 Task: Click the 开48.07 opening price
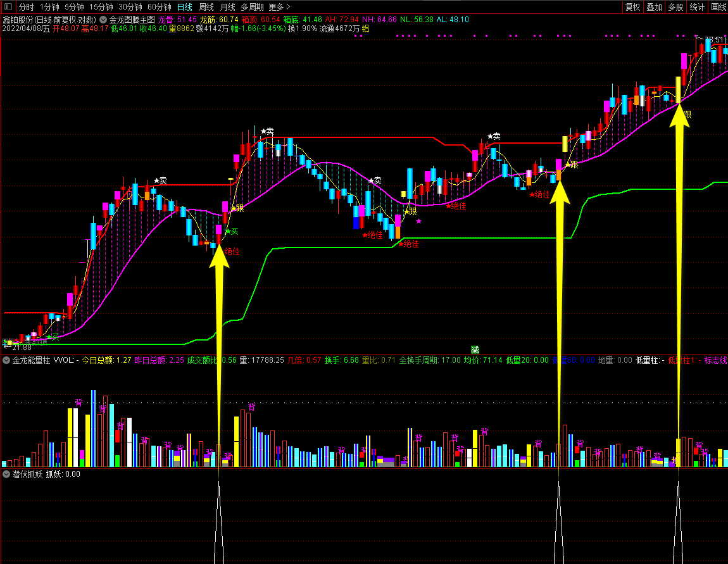[66, 28]
